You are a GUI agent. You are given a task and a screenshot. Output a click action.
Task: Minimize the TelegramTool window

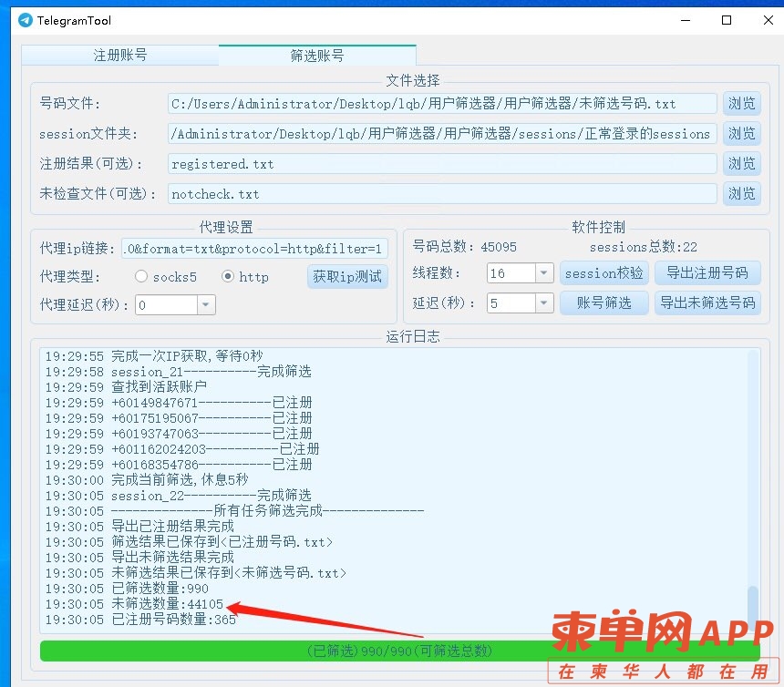click(686, 20)
